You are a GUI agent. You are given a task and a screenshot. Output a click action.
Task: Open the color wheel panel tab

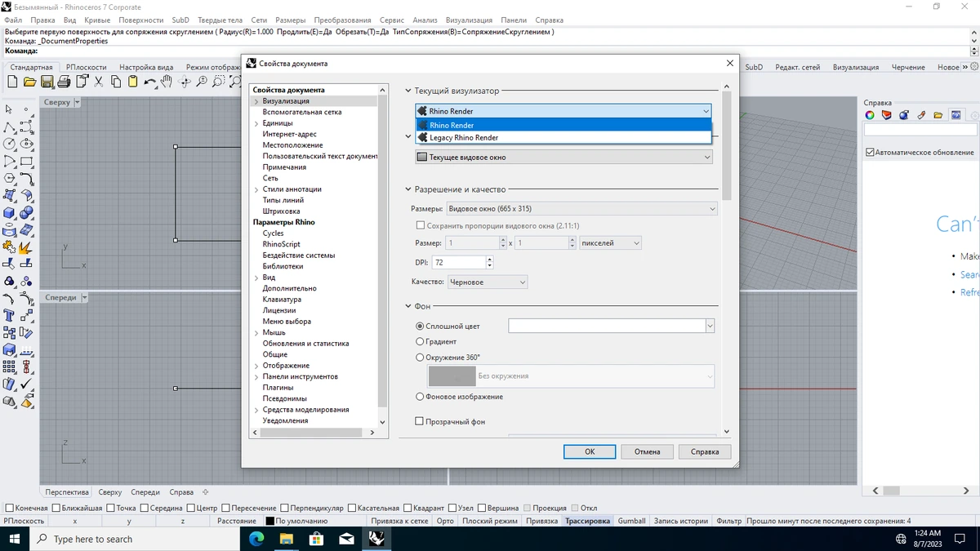click(871, 115)
